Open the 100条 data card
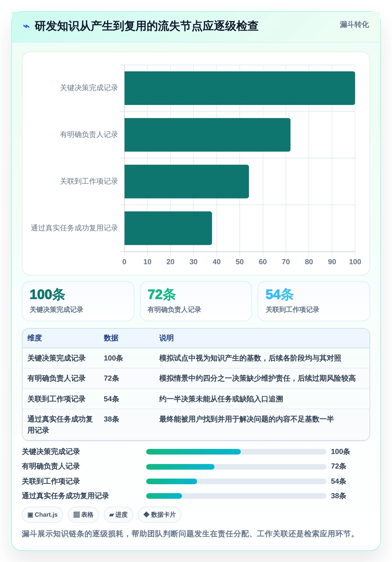392x562 pixels. pyautogui.click(x=78, y=301)
